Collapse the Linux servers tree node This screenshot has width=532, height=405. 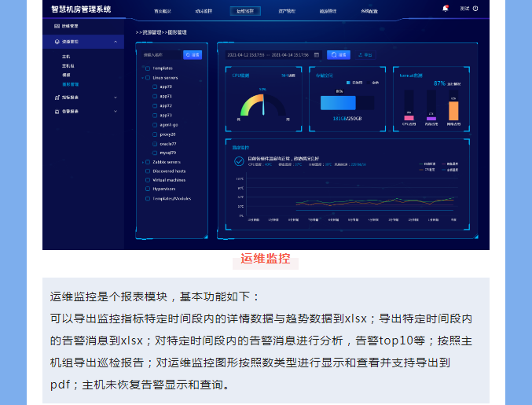coord(141,78)
